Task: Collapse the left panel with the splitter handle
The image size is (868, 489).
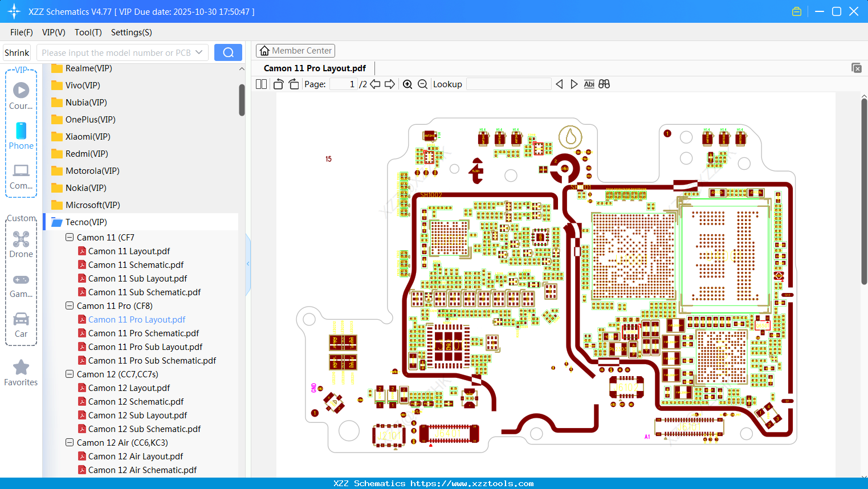Action: [248, 263]
